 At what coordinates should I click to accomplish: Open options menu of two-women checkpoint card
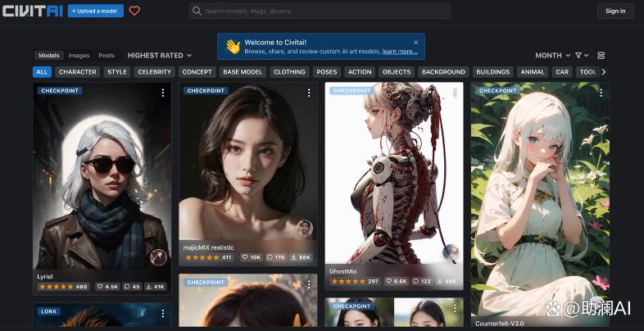coord(455,308)
